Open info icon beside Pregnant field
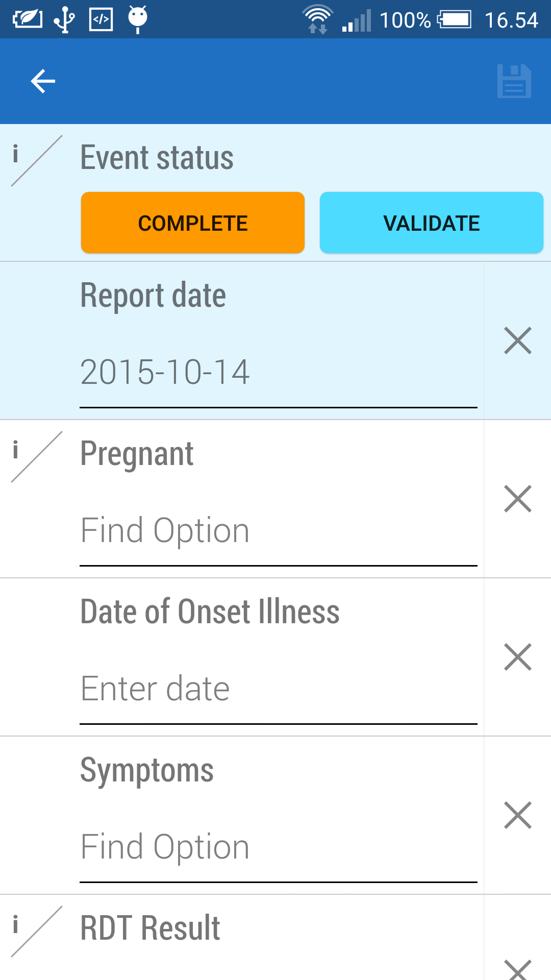Screen dimensions: 551x980 click(16, 450)
